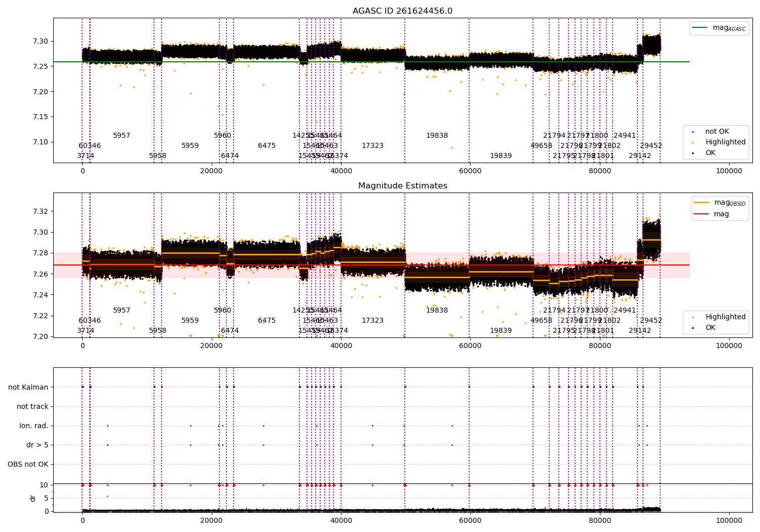The height and width of the screenshot is (532, 760).
Task: Click the 7.32 y-axis tick label
Action: pos(41,211)
